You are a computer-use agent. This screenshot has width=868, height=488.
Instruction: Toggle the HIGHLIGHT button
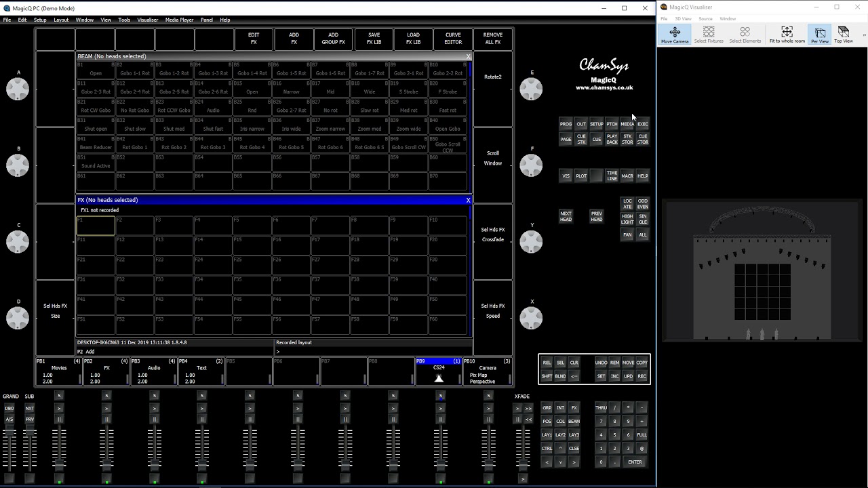tap(627, 219)
